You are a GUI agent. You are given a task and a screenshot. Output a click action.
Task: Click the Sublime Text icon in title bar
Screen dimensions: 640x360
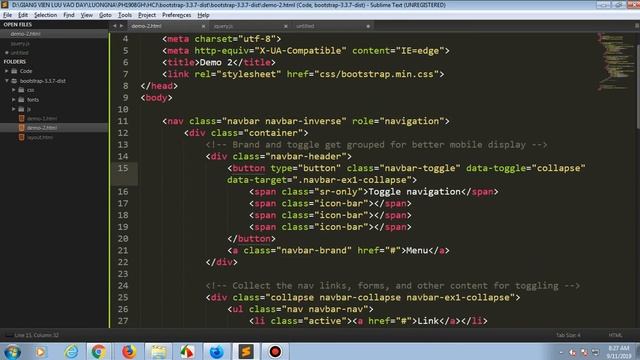[5, 5]
